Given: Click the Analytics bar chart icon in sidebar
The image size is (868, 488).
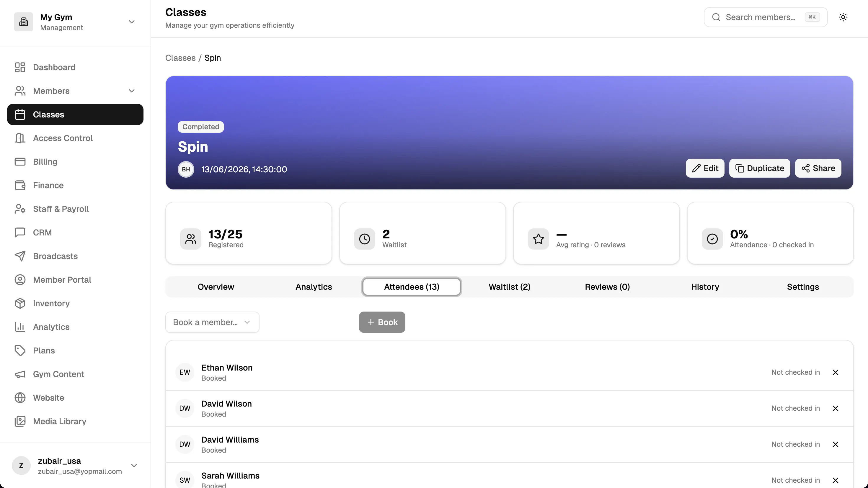Looking at the screenshot, I should click(20, 327).
